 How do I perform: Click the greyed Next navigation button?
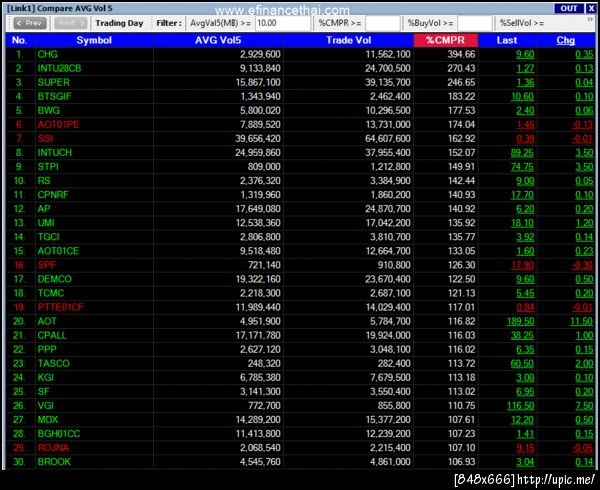71,23
